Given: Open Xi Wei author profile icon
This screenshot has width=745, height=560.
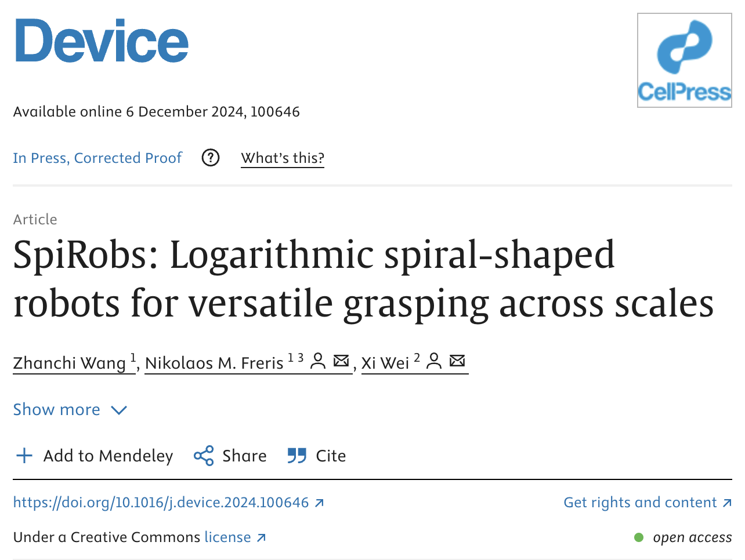Looking at the screenshot, I should 434,362.
